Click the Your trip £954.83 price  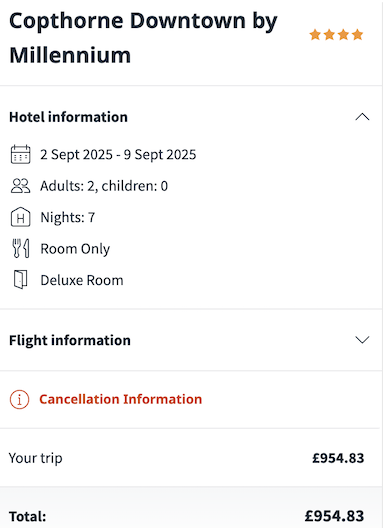[338, 458]
